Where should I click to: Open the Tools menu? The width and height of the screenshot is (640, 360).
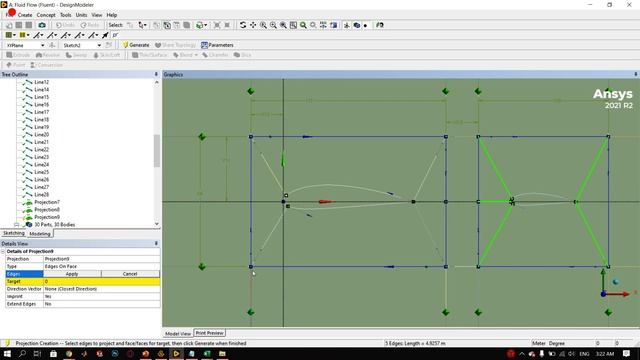click(66, 15)
